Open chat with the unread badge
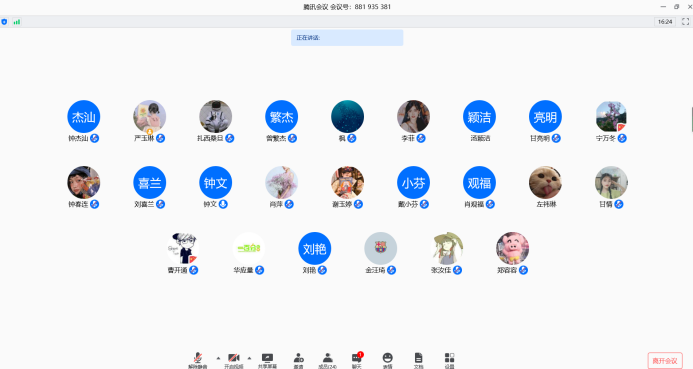 [x=357, y=360]
